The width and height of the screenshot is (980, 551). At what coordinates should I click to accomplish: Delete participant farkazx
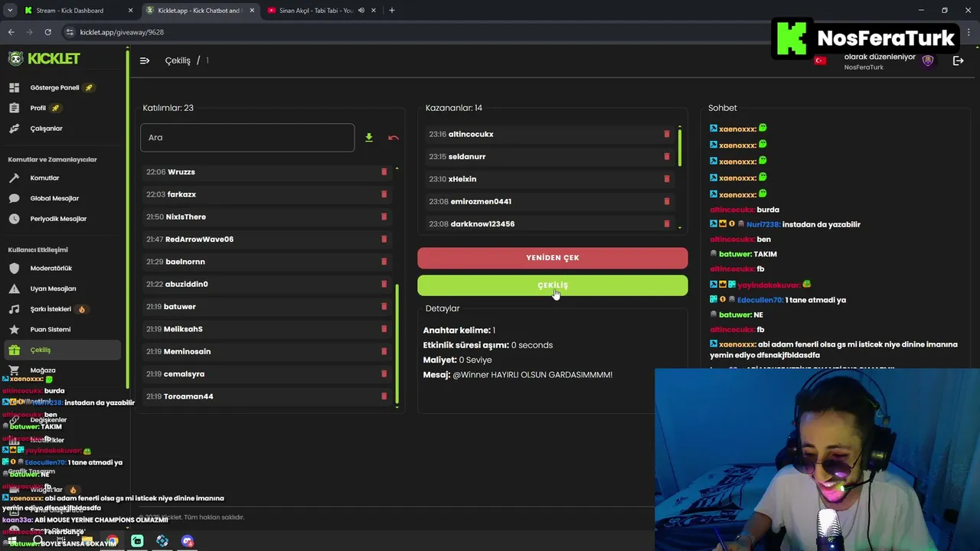point(384,194)
